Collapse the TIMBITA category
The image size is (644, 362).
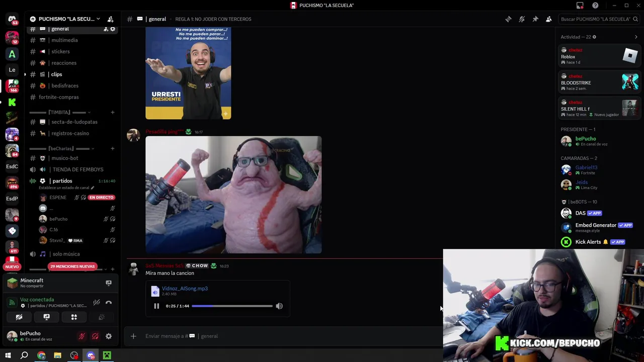60,112
